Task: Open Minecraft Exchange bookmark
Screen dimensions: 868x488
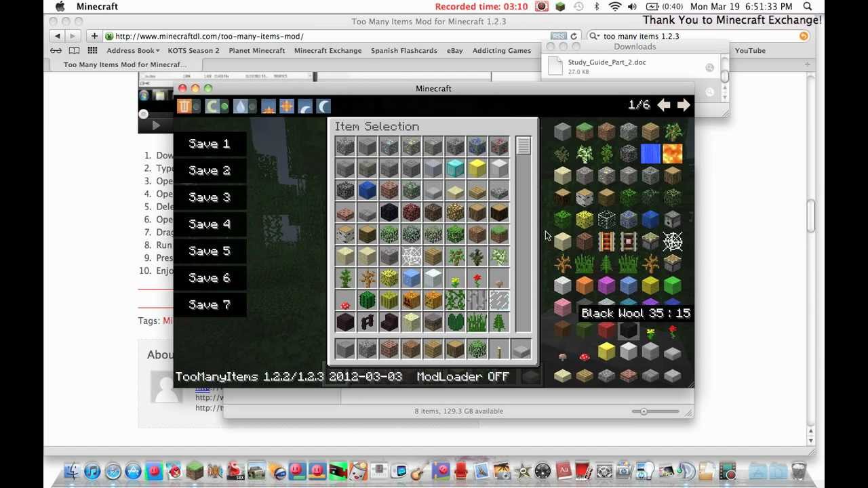Action: (328, 50)
